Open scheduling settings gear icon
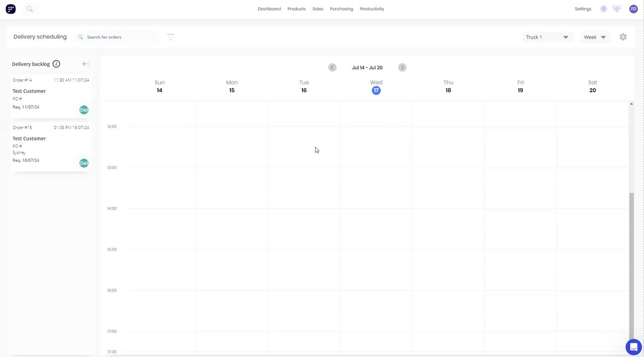Image resolution: width=644 pixels, height=357 pixels. 623,37
